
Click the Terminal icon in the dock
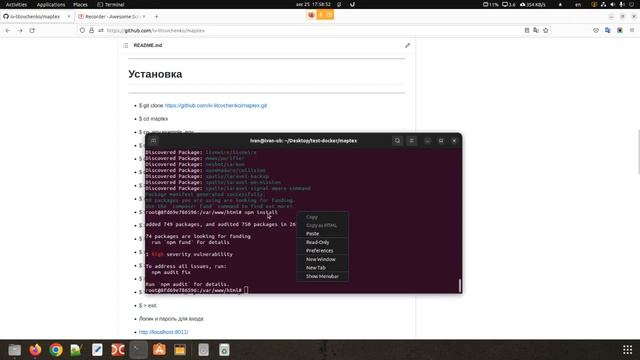coord(139,350)
